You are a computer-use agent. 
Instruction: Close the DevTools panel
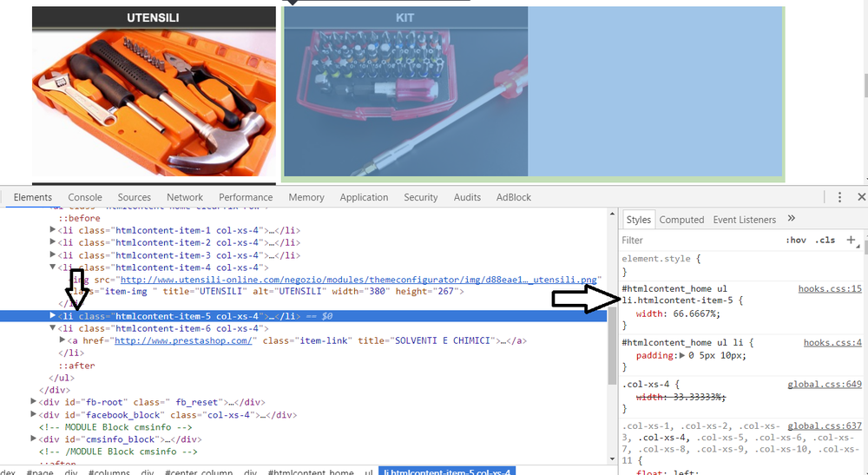pos(861,197)
